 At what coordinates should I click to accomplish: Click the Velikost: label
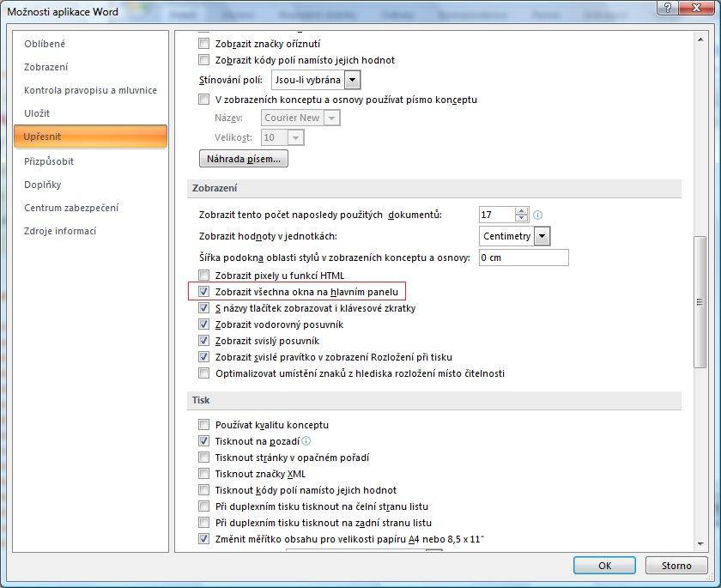233,137
